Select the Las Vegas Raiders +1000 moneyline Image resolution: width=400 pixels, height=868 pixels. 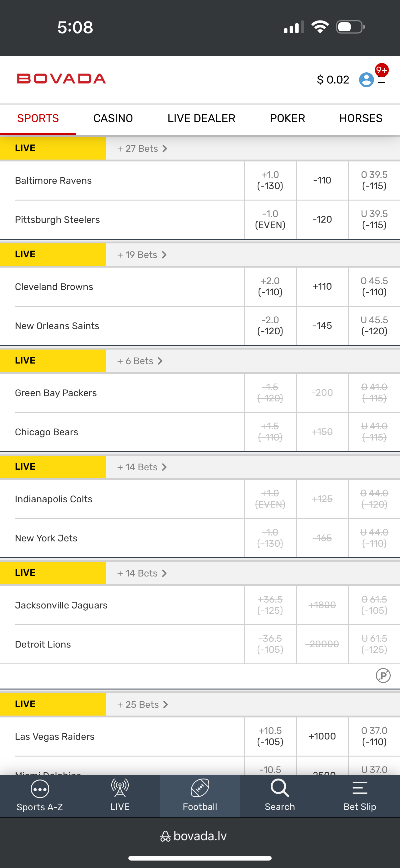coord(322,736)
